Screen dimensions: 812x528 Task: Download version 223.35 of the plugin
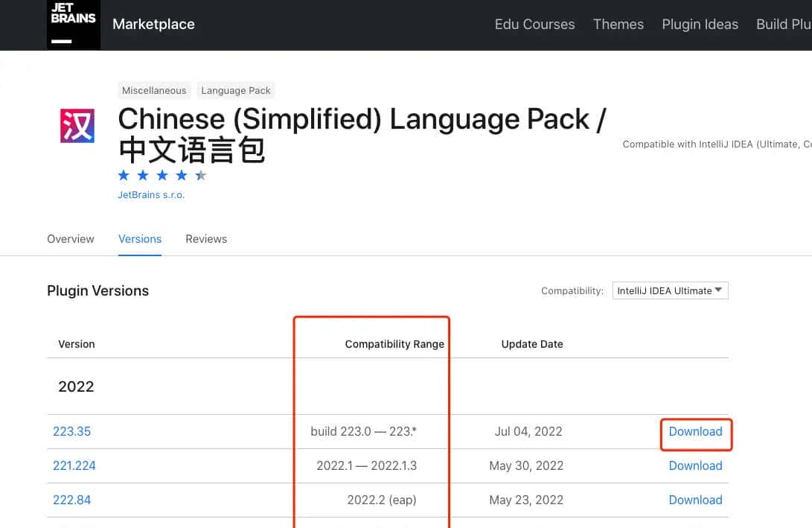click(x=695, y=431)
